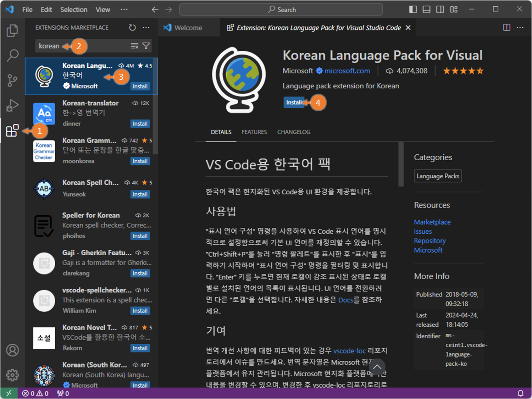Install the Korean-translator extension
532x399 pixels.
(140, 124)
